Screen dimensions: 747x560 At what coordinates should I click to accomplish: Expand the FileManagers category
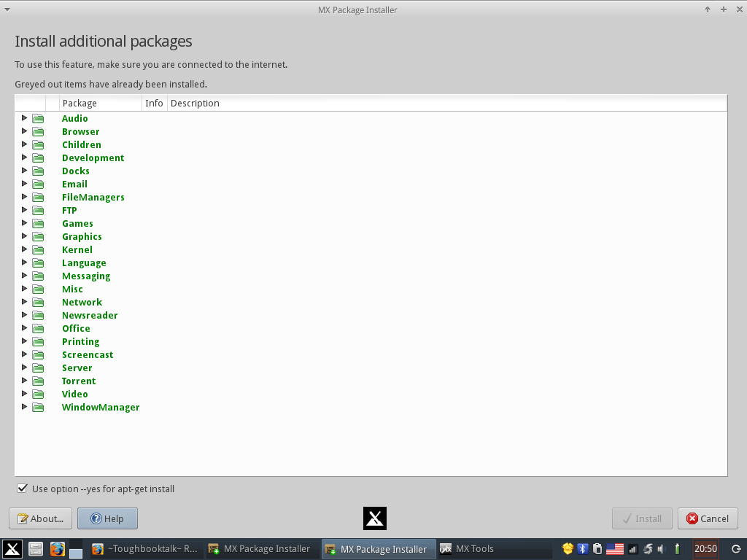(x=24, y=197)
